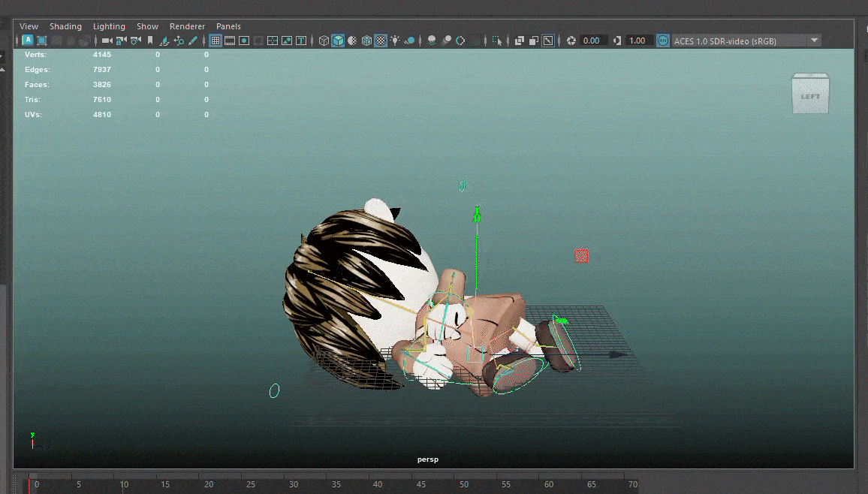This screenshot has width=868, height=494.
Task: Click the Isolate Select icon
Action: pyautogui.click(x=496, y=41)
